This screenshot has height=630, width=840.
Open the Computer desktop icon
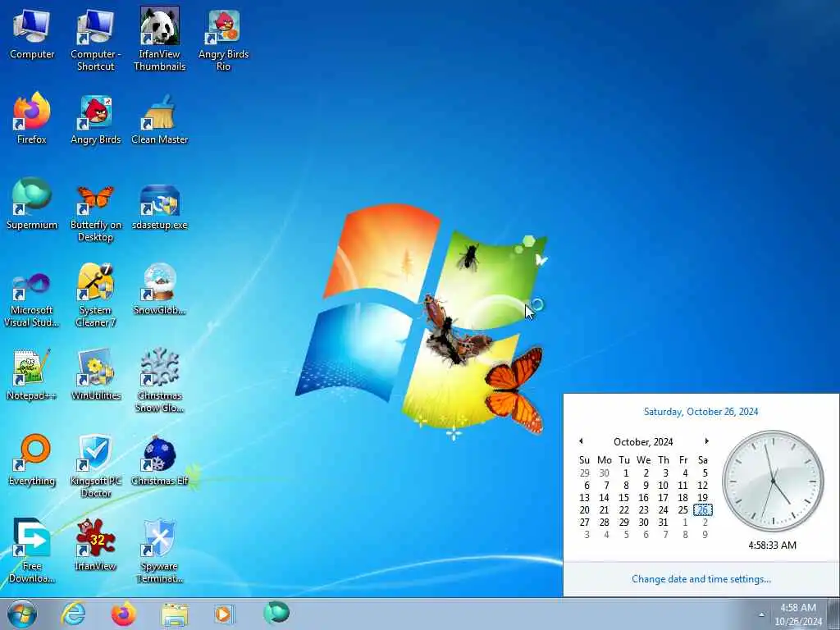[32, 34]
